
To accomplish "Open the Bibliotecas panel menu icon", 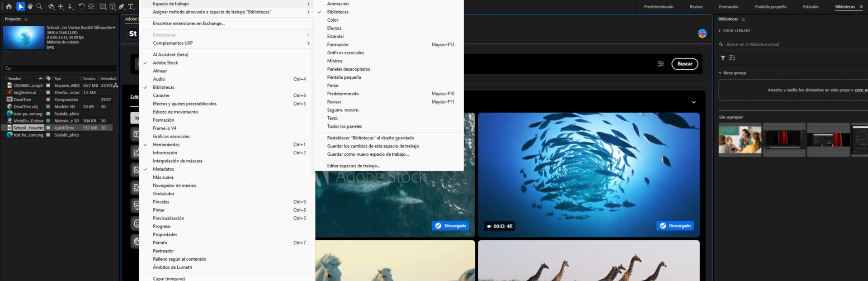I will pyautogui.click(x=743, y=19).
